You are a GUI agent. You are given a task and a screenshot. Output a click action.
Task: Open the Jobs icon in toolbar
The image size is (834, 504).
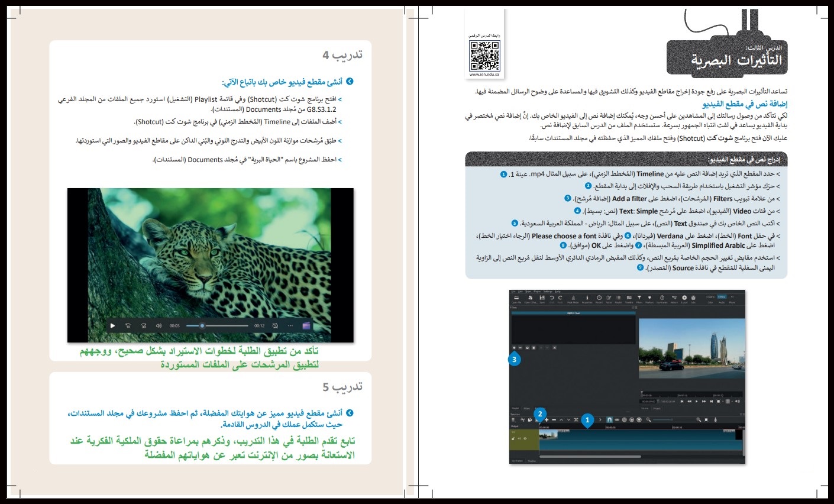[x=693, y=298]
